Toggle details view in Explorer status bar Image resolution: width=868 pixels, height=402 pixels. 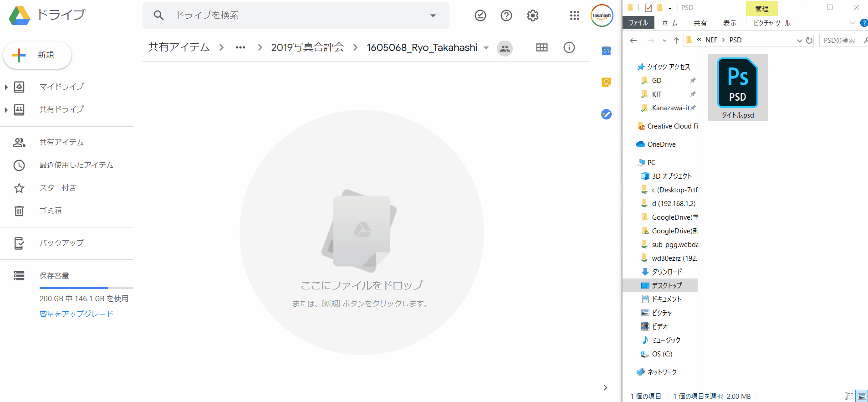[849, 397]
